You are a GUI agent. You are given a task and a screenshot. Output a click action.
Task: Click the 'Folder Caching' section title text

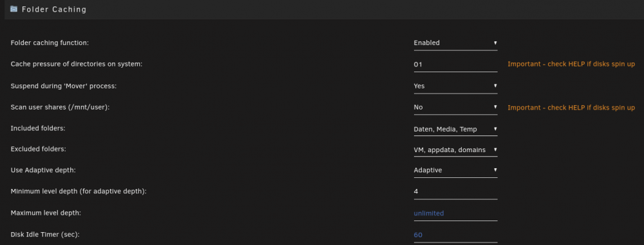pos(54,9)
